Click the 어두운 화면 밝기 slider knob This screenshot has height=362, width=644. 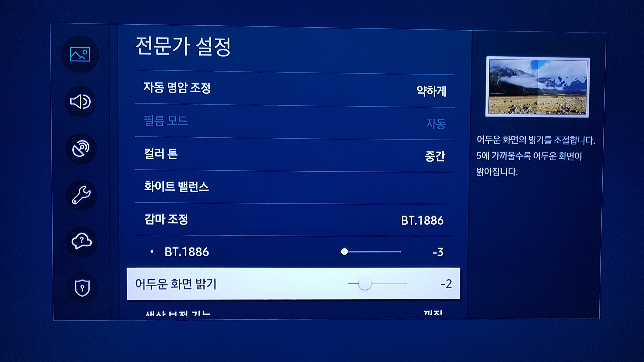(365, 283)
